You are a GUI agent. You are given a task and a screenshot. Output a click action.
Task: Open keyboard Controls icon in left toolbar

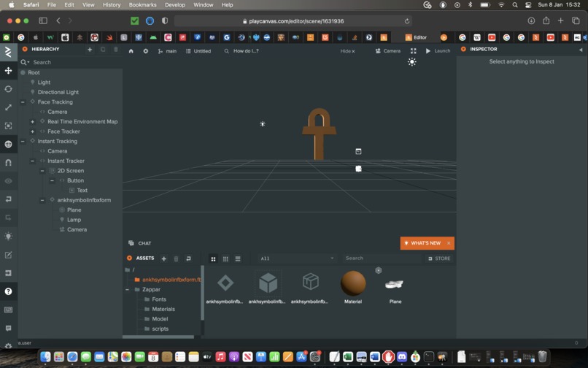pyautogui.click(x=8, y=310)
